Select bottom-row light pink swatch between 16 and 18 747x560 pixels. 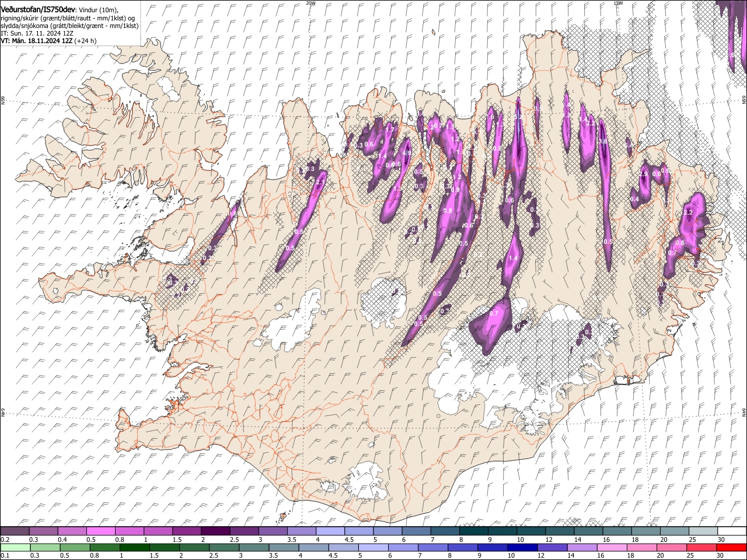(612, 547)
